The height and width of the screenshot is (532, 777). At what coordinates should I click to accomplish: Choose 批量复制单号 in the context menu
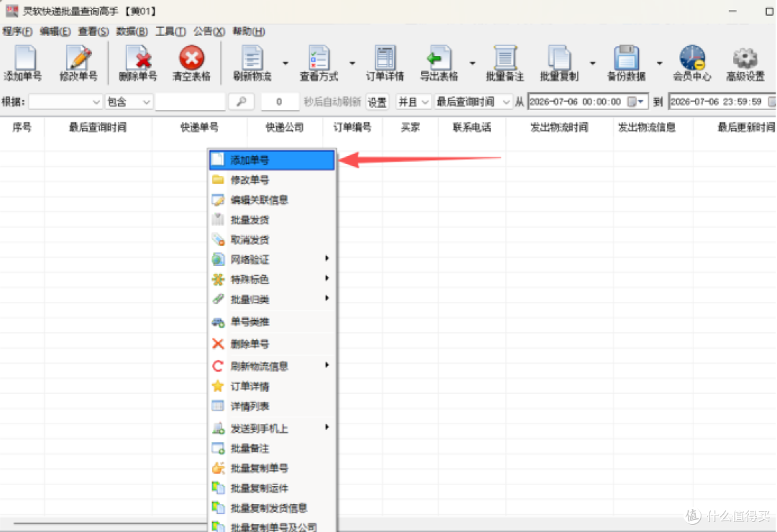tap(271, 468)
